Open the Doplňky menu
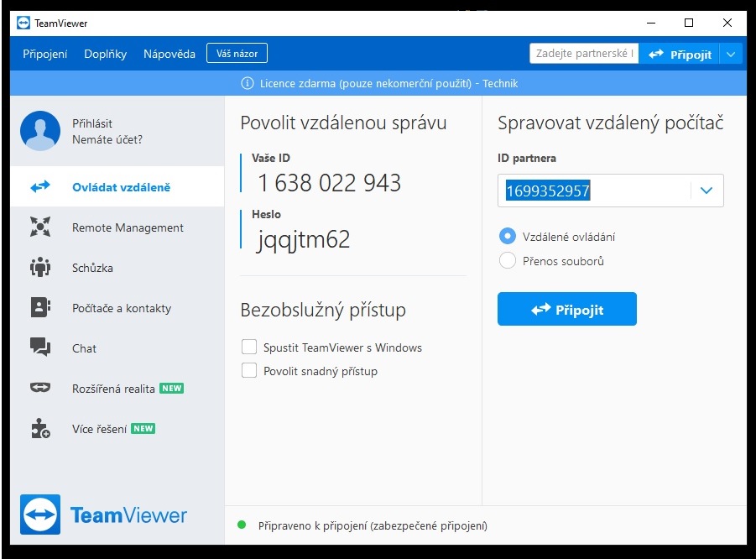The width and height of the screenshot is (756, 559). 105,54
